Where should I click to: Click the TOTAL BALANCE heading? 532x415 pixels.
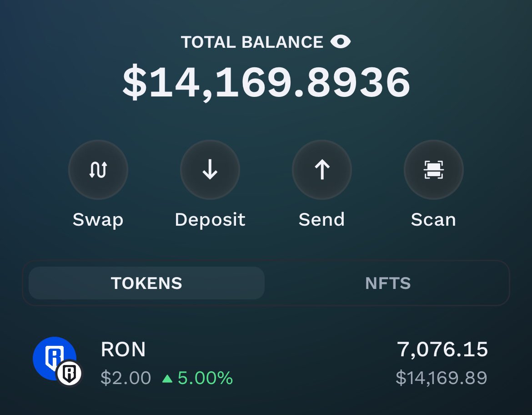click(x=252, y=42)
